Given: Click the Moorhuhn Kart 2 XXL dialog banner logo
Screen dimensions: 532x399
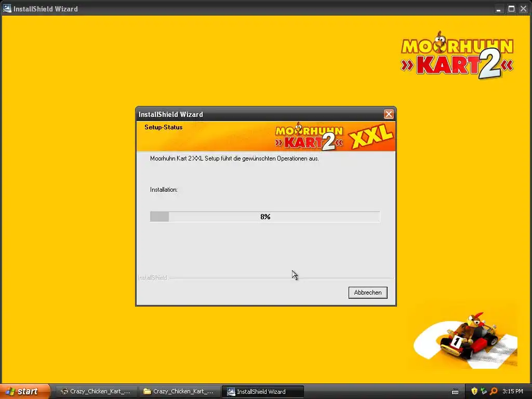Looking at the screenshot, I should pos(334,137).
